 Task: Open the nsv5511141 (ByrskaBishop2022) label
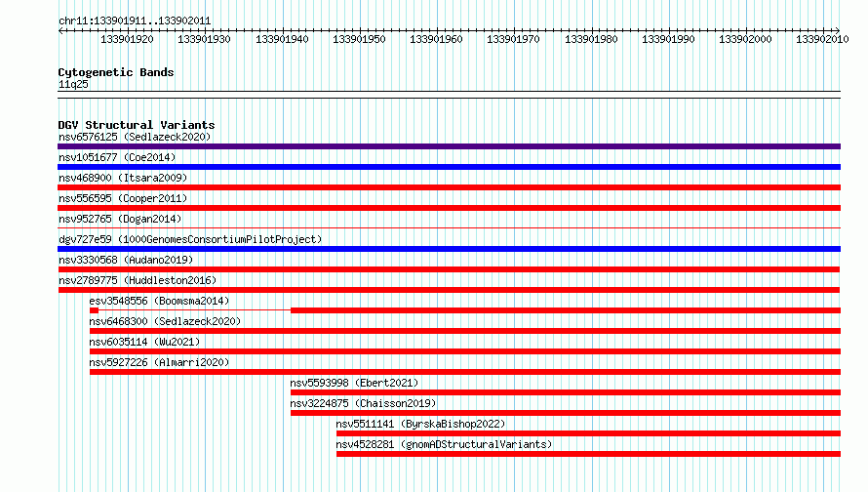tap(420, 424)
